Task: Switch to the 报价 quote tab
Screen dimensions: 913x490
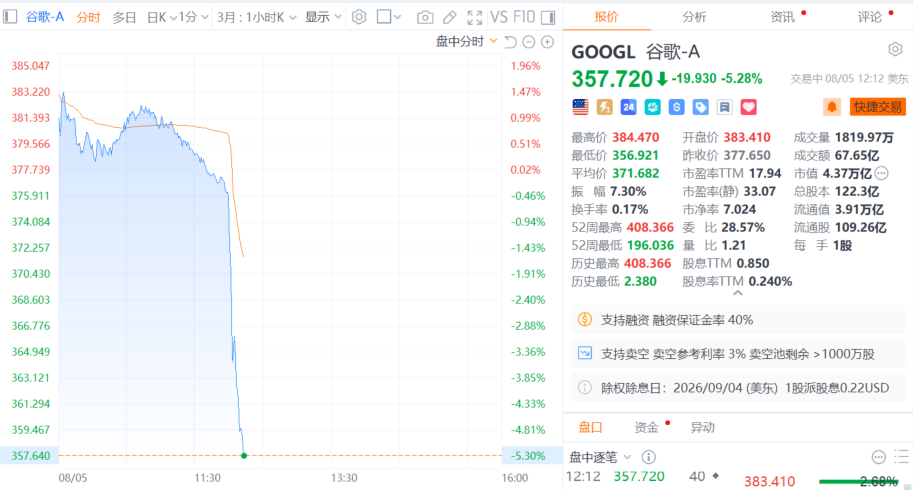Action: [606, 17]
